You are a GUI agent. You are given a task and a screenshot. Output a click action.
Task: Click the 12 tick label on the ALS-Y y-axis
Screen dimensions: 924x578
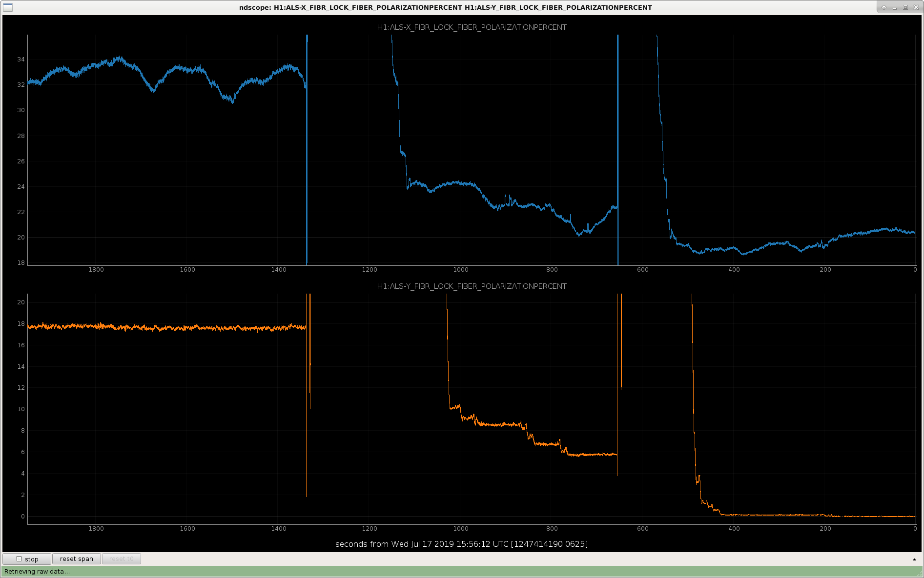pyautogui.click(x=21, y=388)
